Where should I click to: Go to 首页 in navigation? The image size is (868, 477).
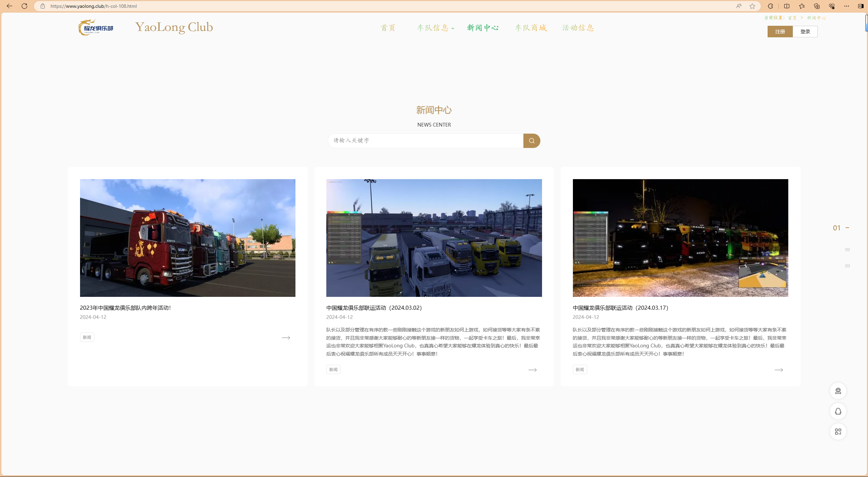(x=388, y=28)
